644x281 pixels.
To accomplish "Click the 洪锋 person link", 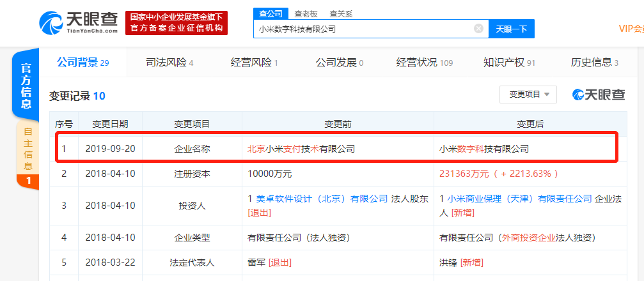I will (448, 262).
